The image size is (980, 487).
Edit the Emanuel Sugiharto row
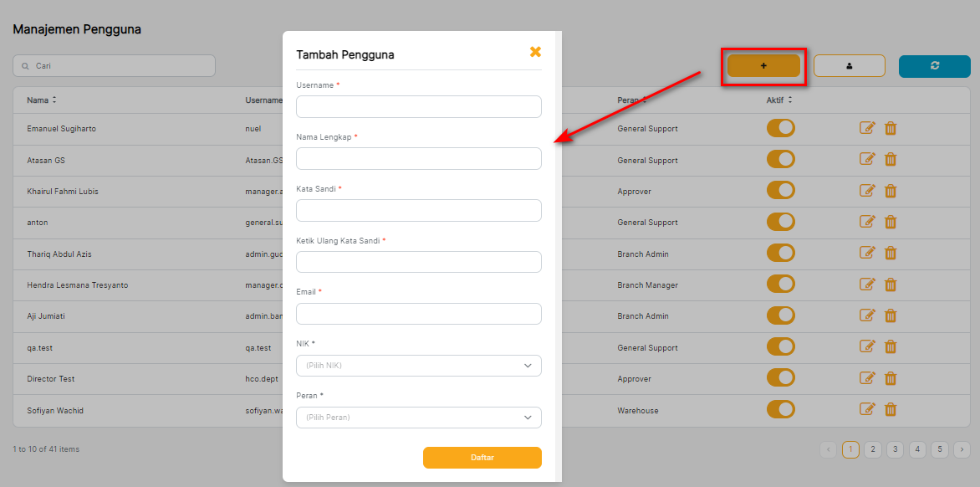(x=867, y=128)
